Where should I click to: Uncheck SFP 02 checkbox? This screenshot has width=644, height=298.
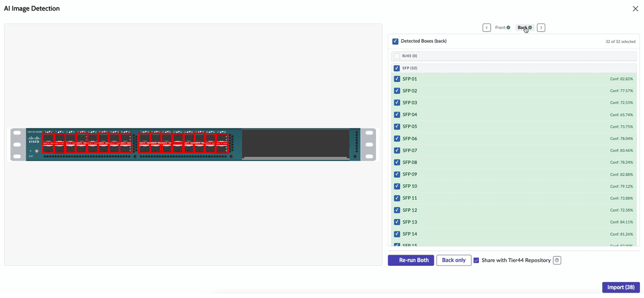pyautogui.click(x=397, y=90)
